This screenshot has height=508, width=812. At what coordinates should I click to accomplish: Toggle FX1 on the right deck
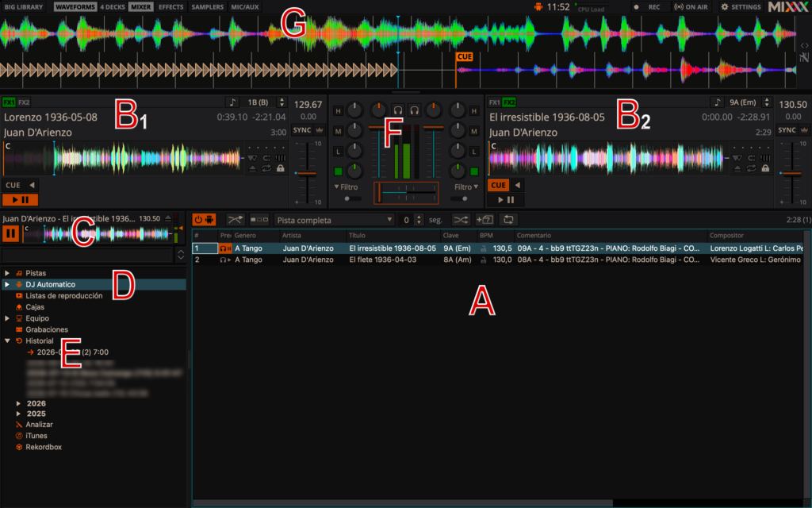[495, 102]
